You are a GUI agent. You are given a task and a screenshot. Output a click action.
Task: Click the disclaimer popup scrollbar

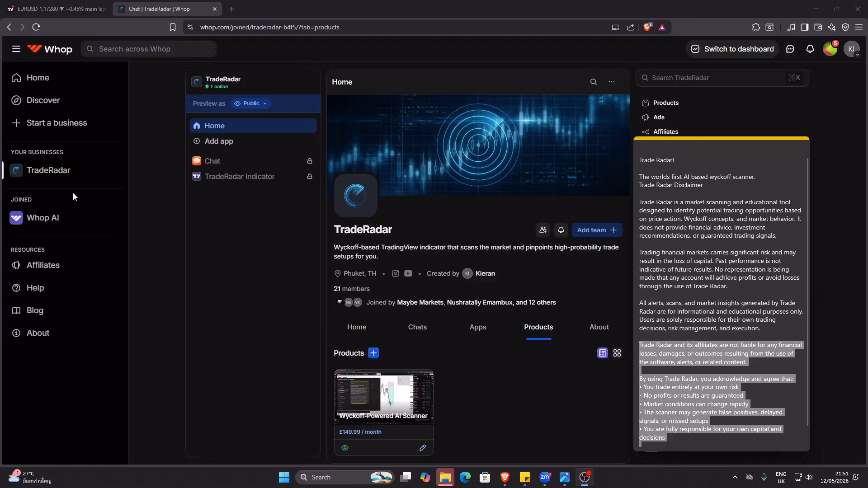click(x=807, y=291)
